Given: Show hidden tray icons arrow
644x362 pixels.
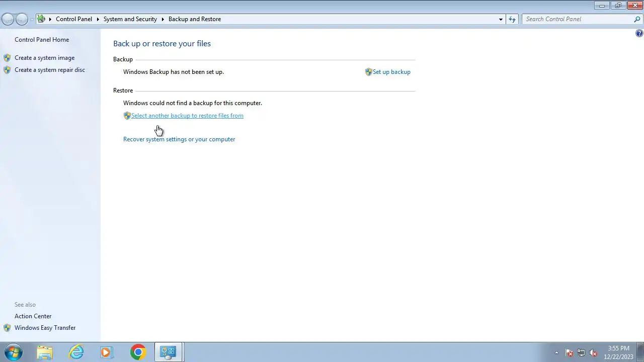Looking at the screenshot, I should 556,352.
